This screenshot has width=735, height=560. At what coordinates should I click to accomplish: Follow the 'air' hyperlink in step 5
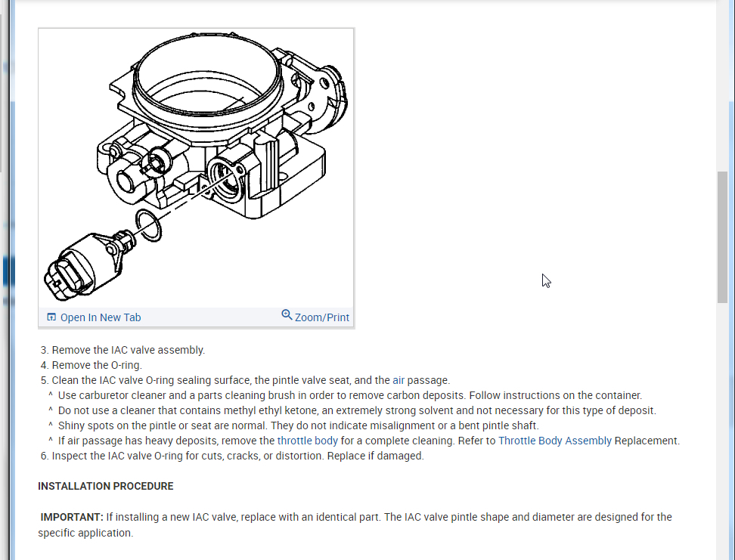click(399, 380)
